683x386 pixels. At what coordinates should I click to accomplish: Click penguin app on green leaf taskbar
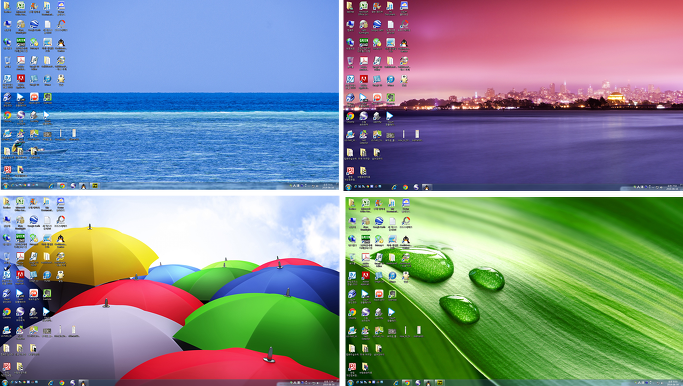429,383
